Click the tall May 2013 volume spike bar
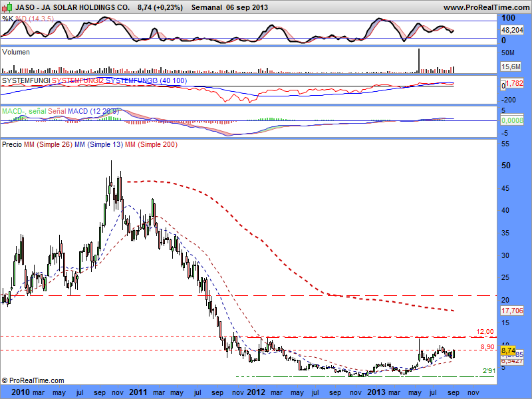Image resolution: width=532 pixels, height=399 pixels. click(x=419, y=61)
